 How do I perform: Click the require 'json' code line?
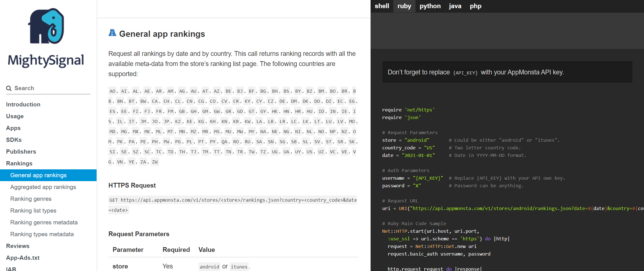(401, 117)
